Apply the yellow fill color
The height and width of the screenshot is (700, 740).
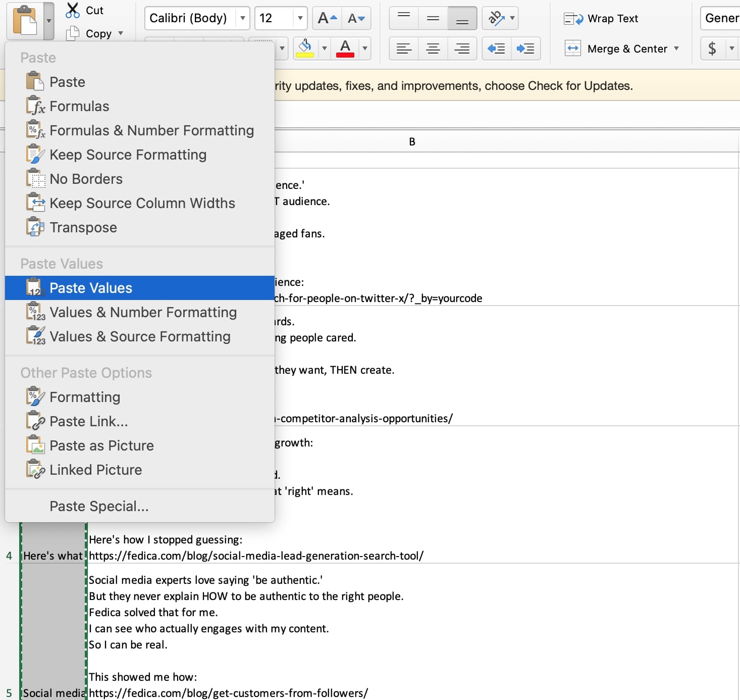click(x=305, y=48)
